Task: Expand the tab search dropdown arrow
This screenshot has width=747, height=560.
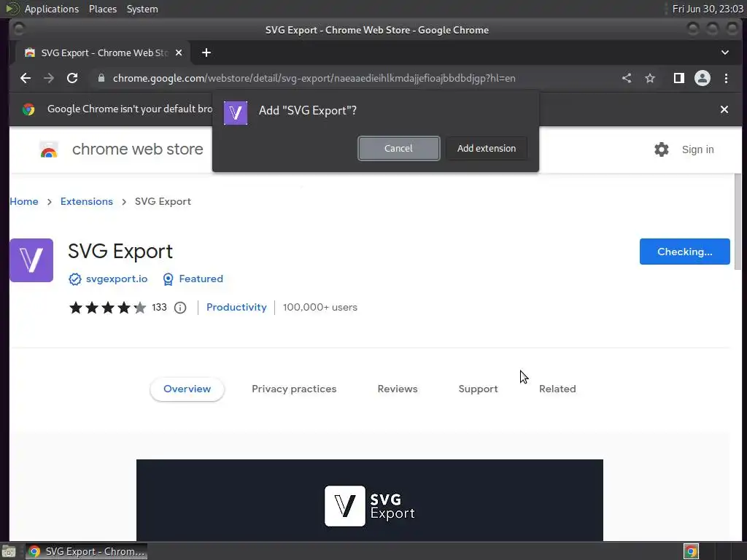Action: [724, 52]
